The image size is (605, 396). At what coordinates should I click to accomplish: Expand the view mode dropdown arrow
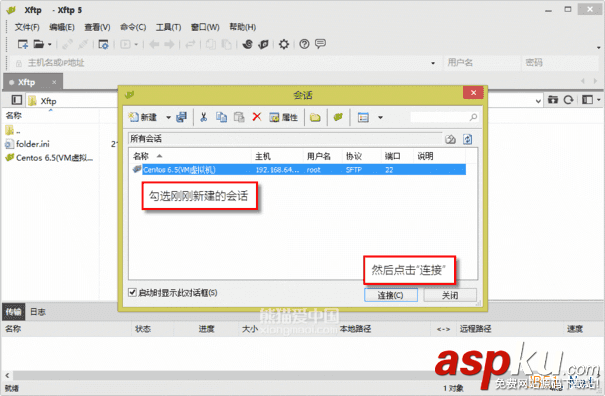click(x=380, y=117)
